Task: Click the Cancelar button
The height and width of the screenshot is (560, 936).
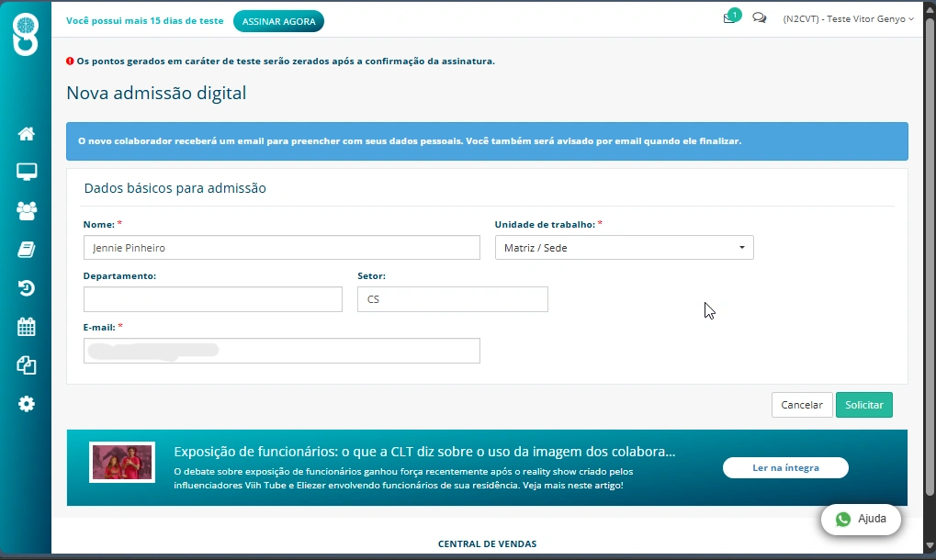Action: pyautogui.click(x=802, y=405)
